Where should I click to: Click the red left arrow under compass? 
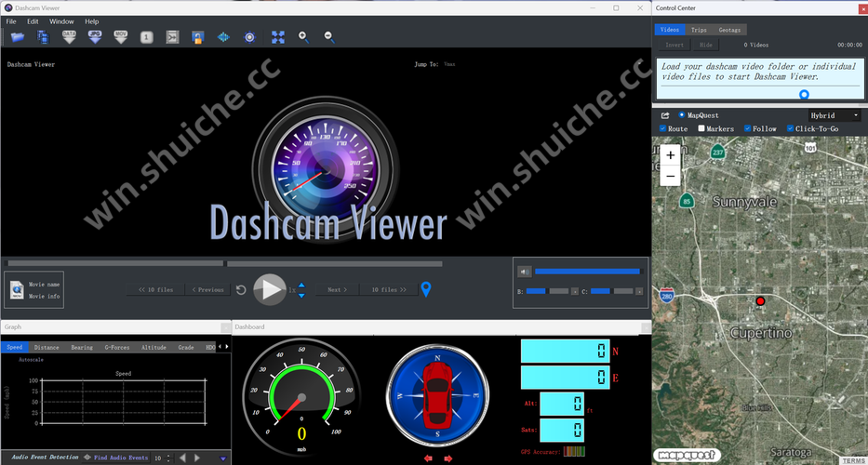(429, 458)
